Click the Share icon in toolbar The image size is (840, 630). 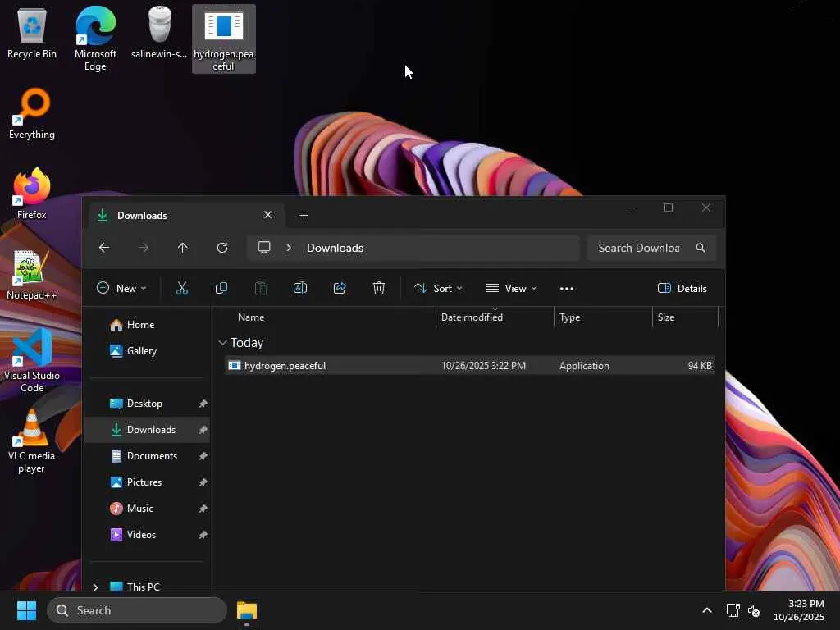340,288
